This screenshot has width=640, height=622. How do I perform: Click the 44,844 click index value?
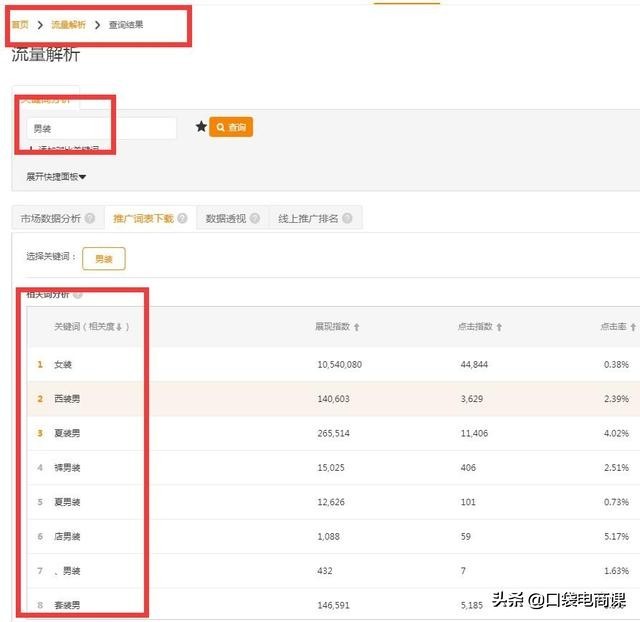coord(474,364)
